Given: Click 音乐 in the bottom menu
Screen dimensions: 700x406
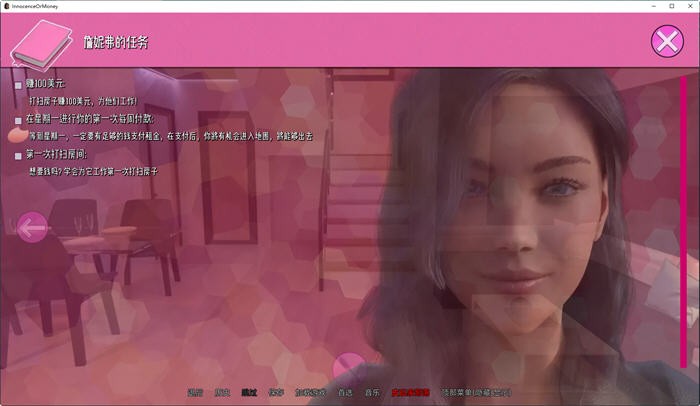Looking at the screenshot, I should (372, 393).
